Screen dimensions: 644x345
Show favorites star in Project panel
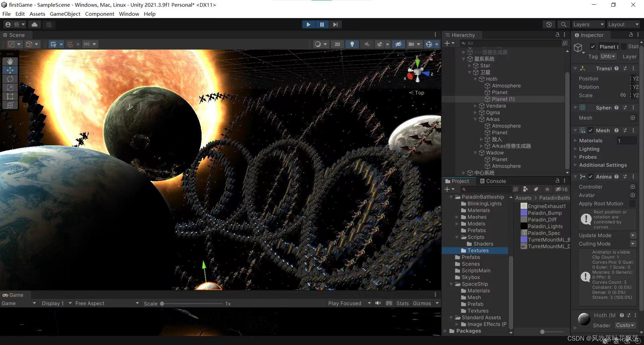547,189
